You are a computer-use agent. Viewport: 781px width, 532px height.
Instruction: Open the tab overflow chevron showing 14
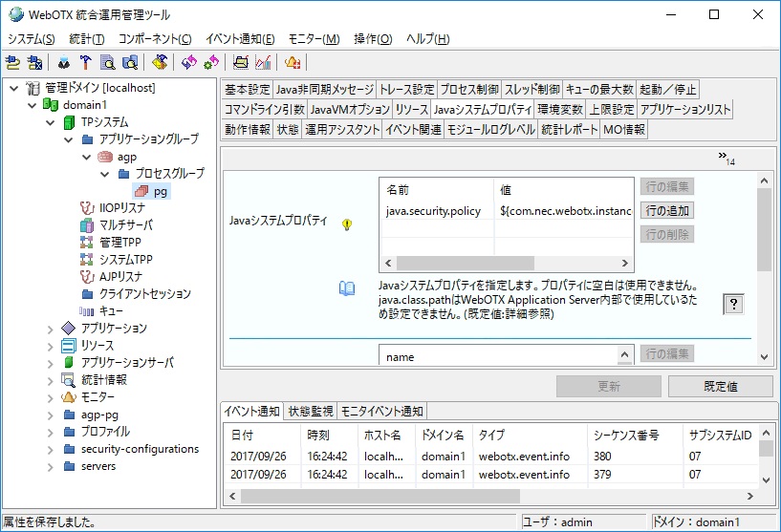click(x=726, y=159)
